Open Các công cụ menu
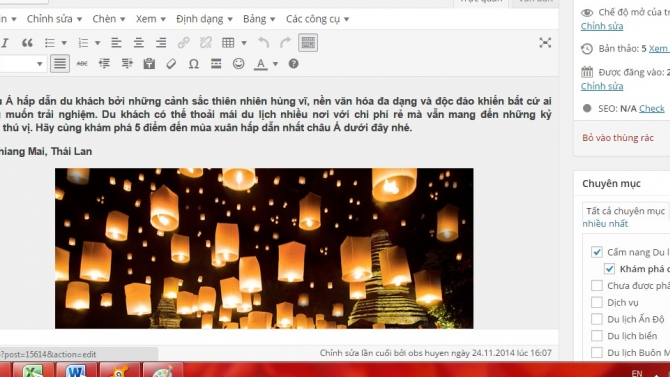 pos(317,19)
